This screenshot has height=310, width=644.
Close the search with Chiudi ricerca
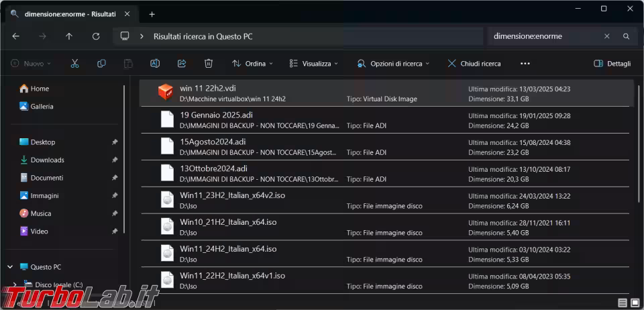coord(474,64)
